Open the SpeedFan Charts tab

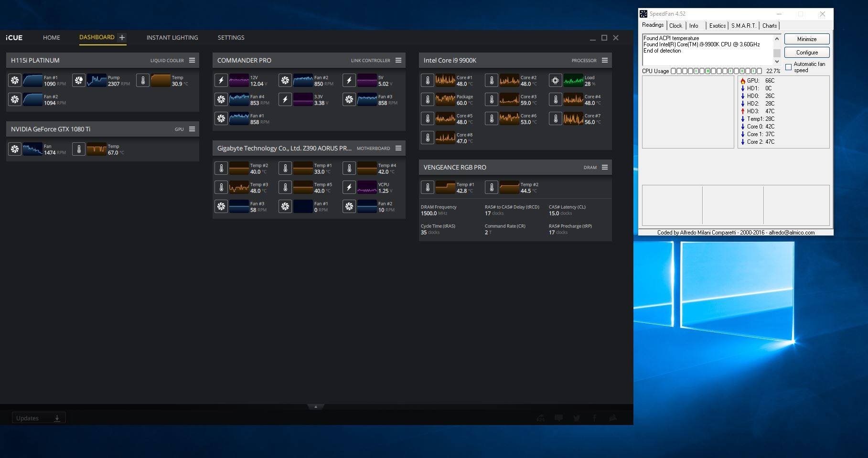[x=769, y=26]
